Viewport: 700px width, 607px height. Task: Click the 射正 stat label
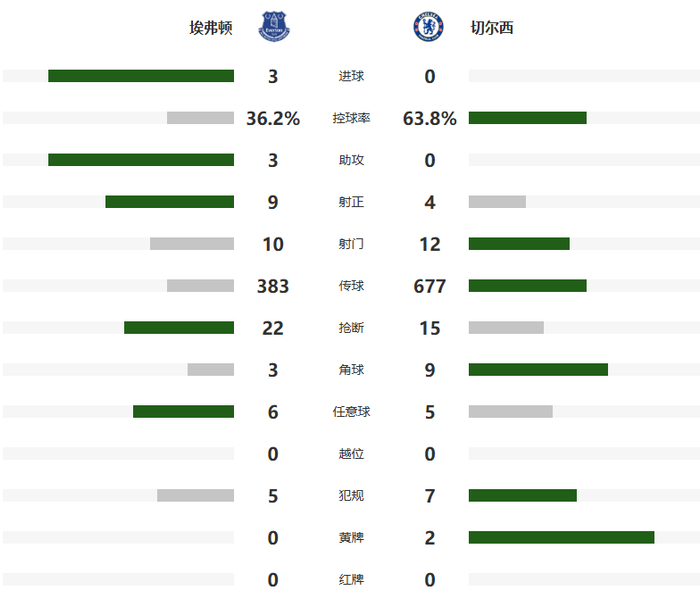point(351,202)
